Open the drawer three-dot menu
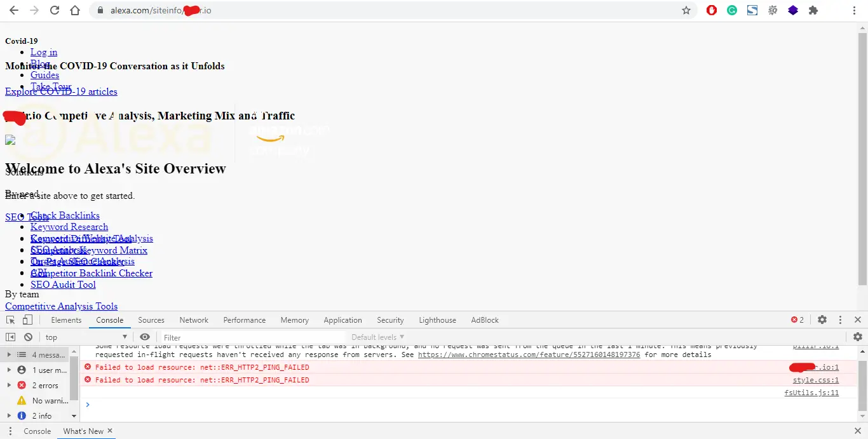This screenshot has width=868, height=439. click(10, 431)
